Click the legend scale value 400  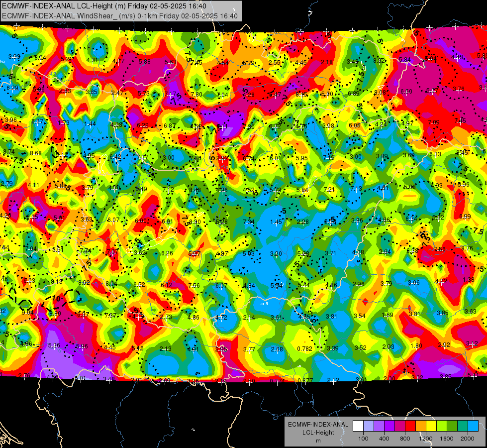(x=384, y=439)
